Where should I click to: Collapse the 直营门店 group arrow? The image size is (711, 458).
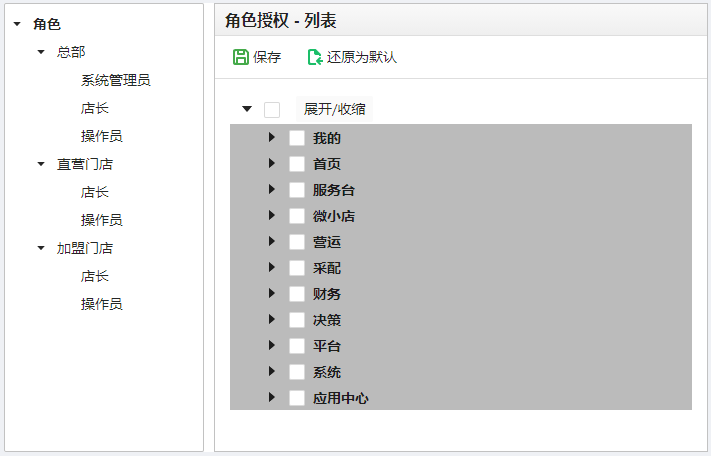click(41, 164)
